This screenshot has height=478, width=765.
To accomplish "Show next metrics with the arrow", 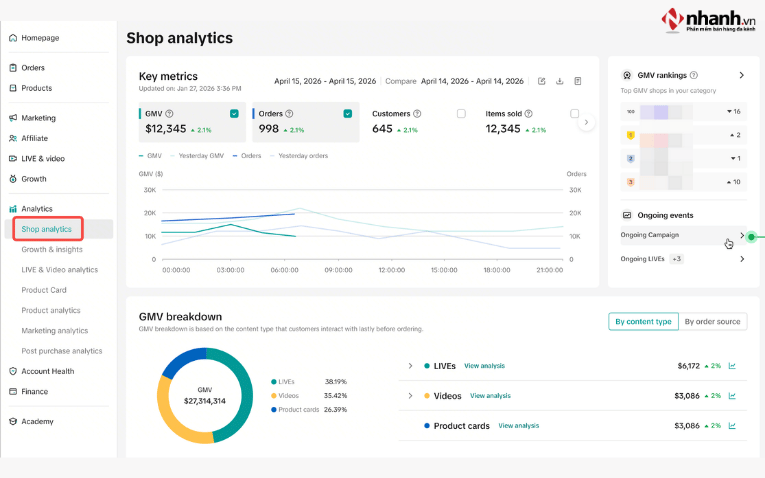I will point(586,122).
